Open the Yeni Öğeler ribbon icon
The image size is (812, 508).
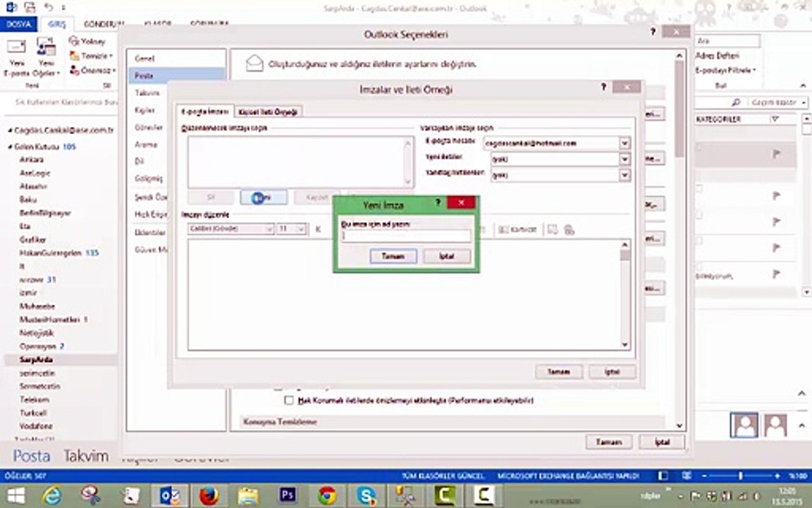tap(46, 58)
